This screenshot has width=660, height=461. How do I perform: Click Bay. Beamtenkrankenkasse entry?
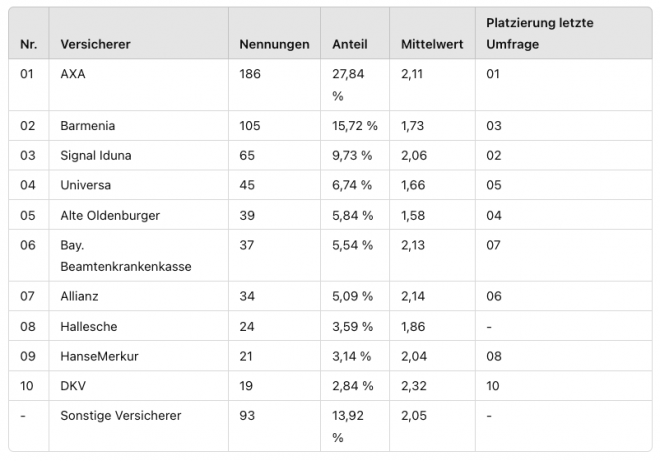click(x=125, y=256)
